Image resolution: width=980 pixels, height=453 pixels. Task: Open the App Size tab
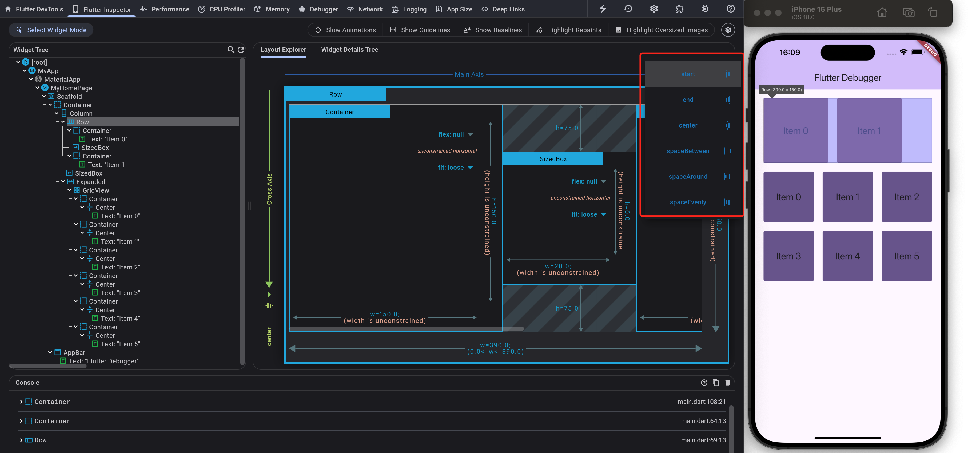coord(454,9)
